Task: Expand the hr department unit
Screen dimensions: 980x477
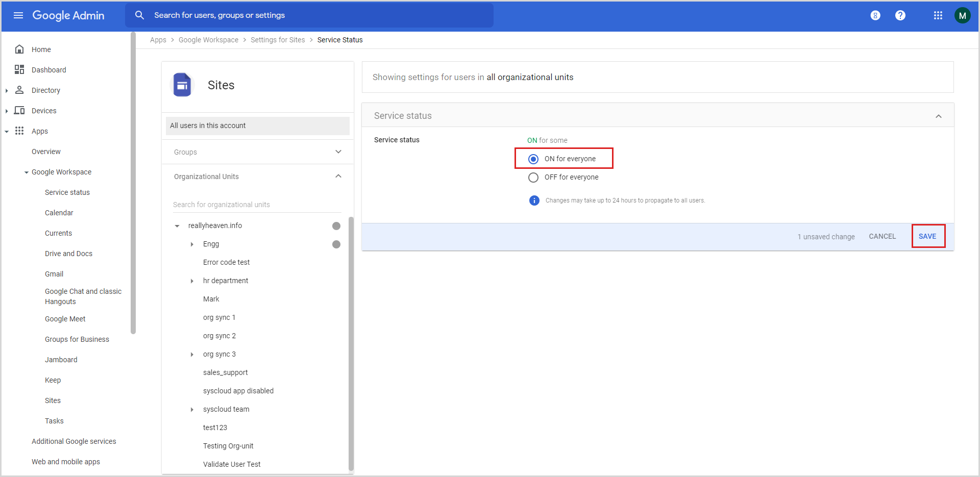Action: click(x=192, y=281)
